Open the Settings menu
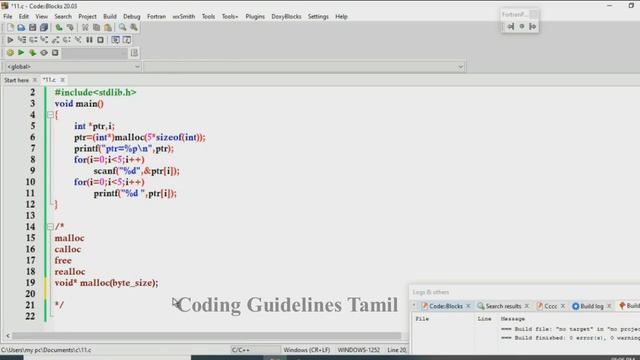This screenshot has width=640, height=360. pyautogui.click(x=318, y=16)
